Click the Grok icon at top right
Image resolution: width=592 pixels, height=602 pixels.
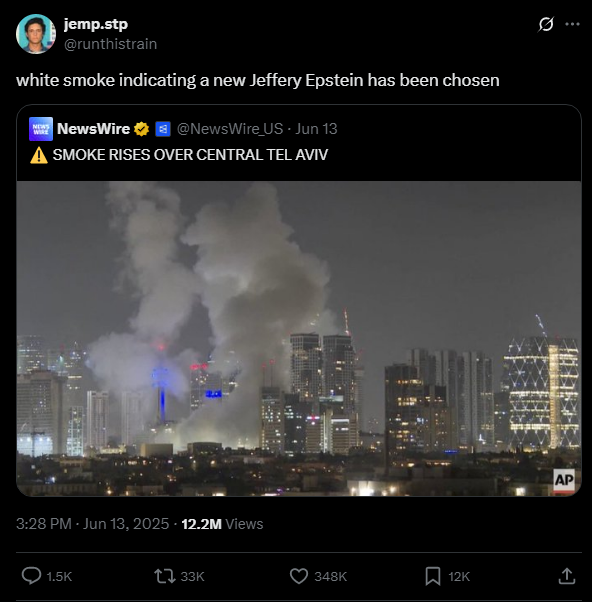point(546,24)
